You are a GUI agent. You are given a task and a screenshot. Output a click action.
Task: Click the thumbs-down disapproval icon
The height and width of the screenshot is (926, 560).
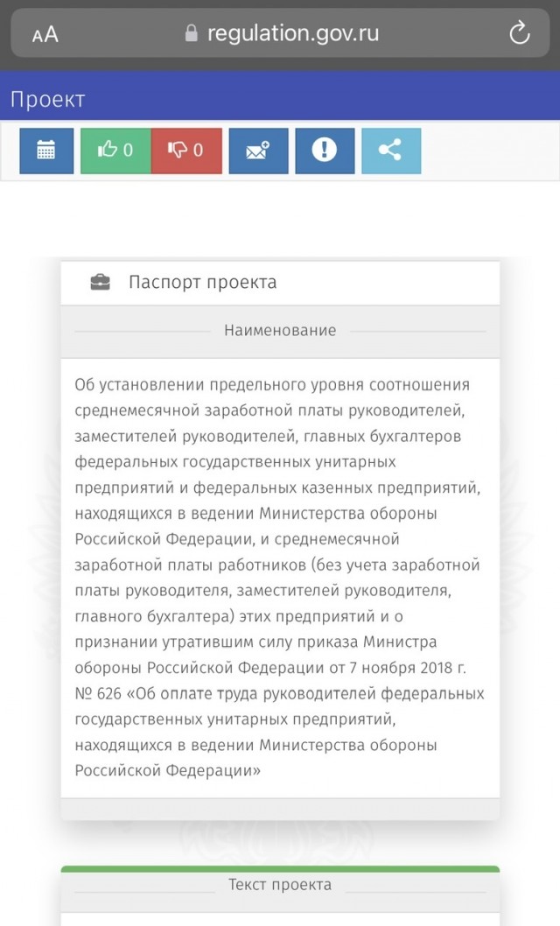coord(179,149)
